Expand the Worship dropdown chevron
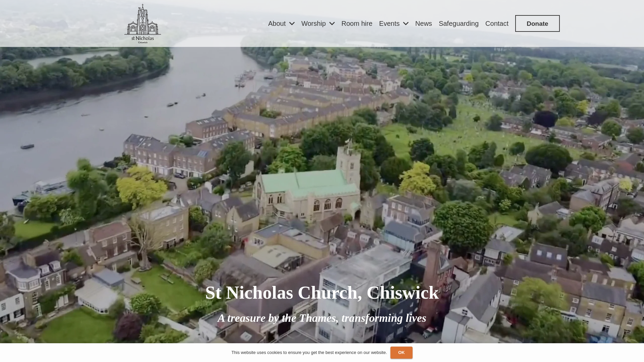This screenshot has height=362, width=644. pyautogui.click(x=332, y=23)
